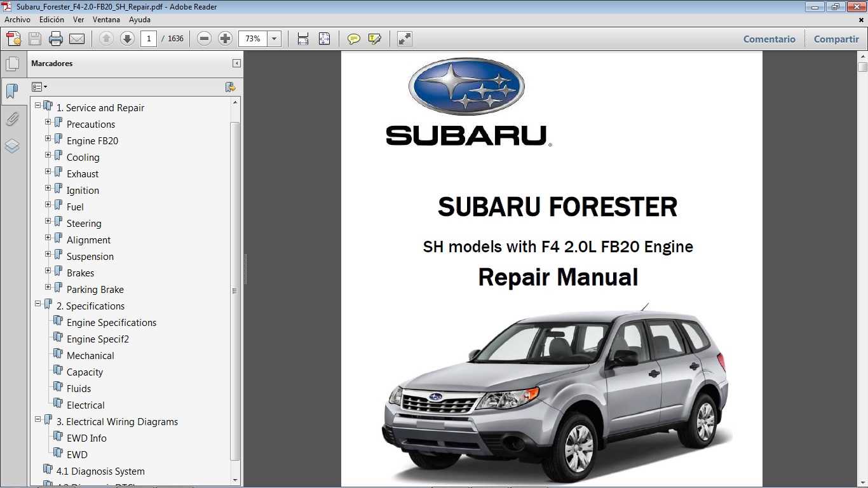Click the Save file icon
This screenshot has height=488, width=868.
click(35, 39)
